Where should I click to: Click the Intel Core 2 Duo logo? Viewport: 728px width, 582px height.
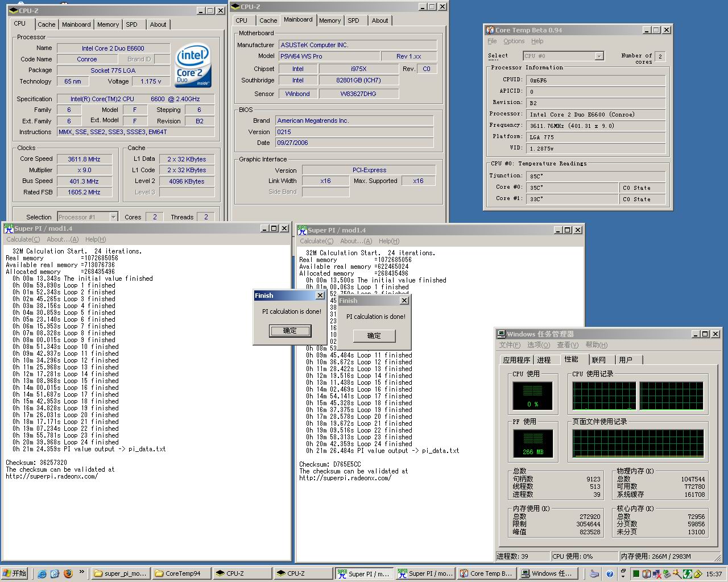point(193,65)
